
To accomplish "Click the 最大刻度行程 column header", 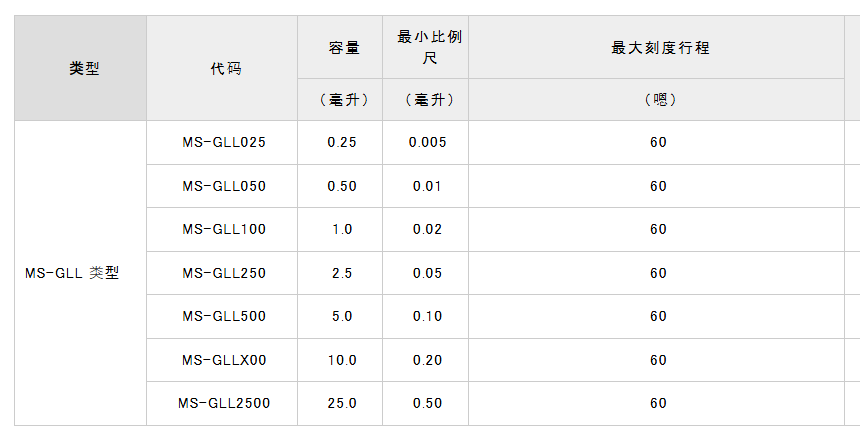I will click(658, 47).
